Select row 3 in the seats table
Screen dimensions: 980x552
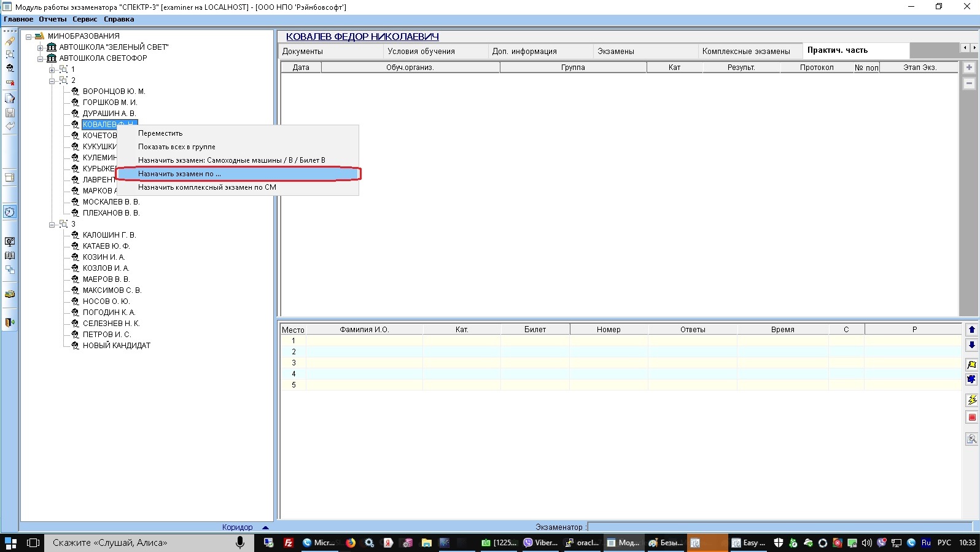(621, 363)
